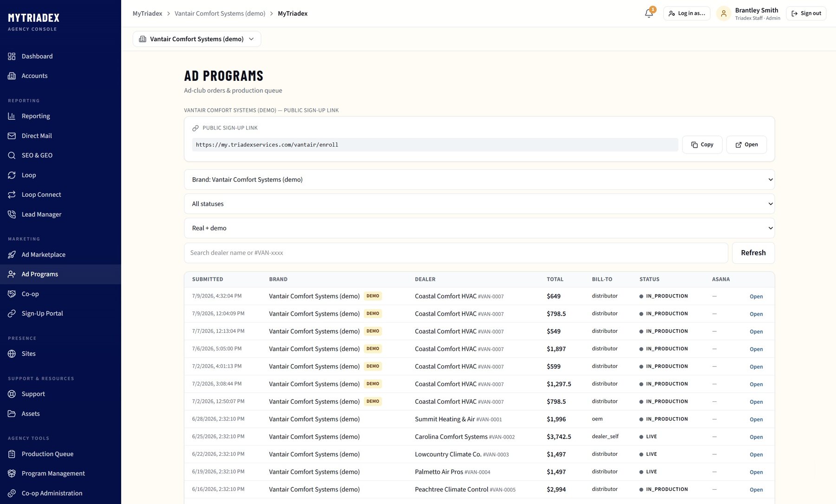Click the Dashboard grid icon
The image size is (836, 504).
12,56
